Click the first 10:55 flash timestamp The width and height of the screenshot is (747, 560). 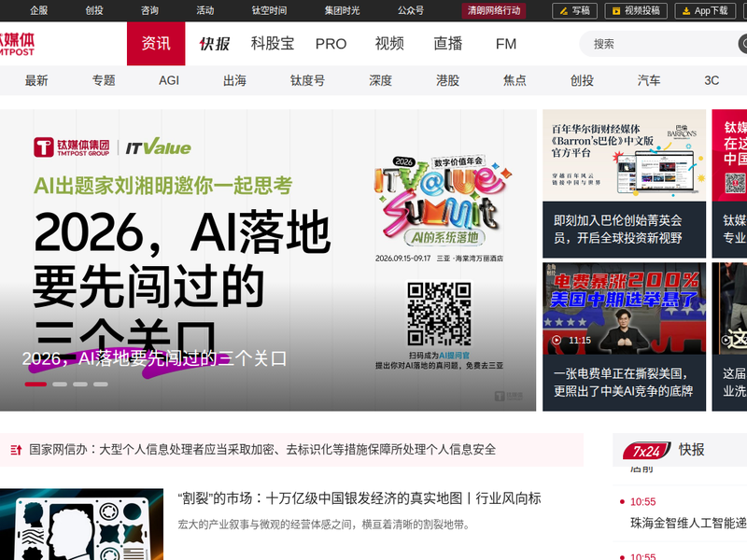click(643, 502)
